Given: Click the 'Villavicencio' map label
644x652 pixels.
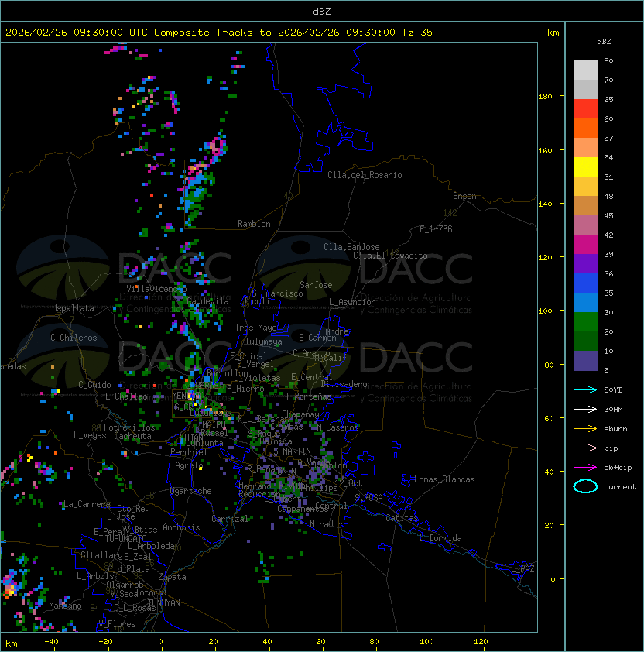Looking at the screenshot, I should pos(156,289).
